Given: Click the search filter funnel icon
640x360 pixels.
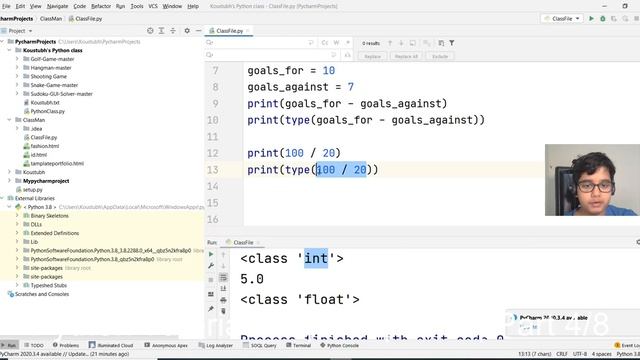Looking at the screenshot, I should [x=452, y=43].
